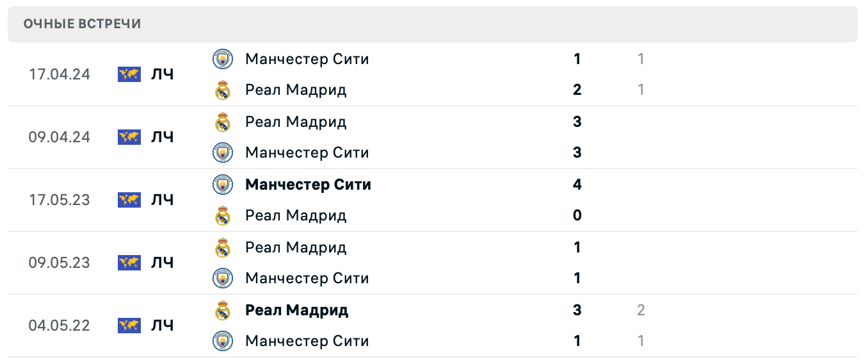Click the ЛЧ league label for 09.05.23
868x364 pixels.
pyautogui.click(x=163, y=263)
